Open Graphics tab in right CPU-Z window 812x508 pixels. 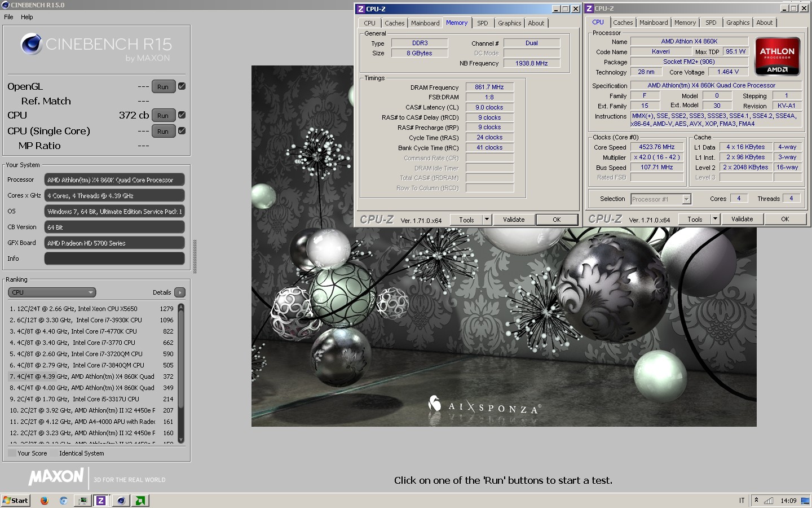tap(738, 23)
